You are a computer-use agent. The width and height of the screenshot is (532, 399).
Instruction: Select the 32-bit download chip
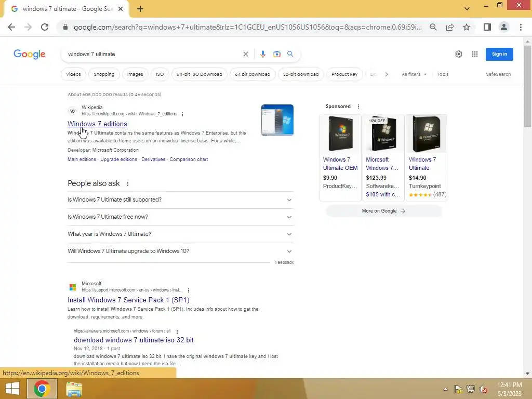(301, 74)
